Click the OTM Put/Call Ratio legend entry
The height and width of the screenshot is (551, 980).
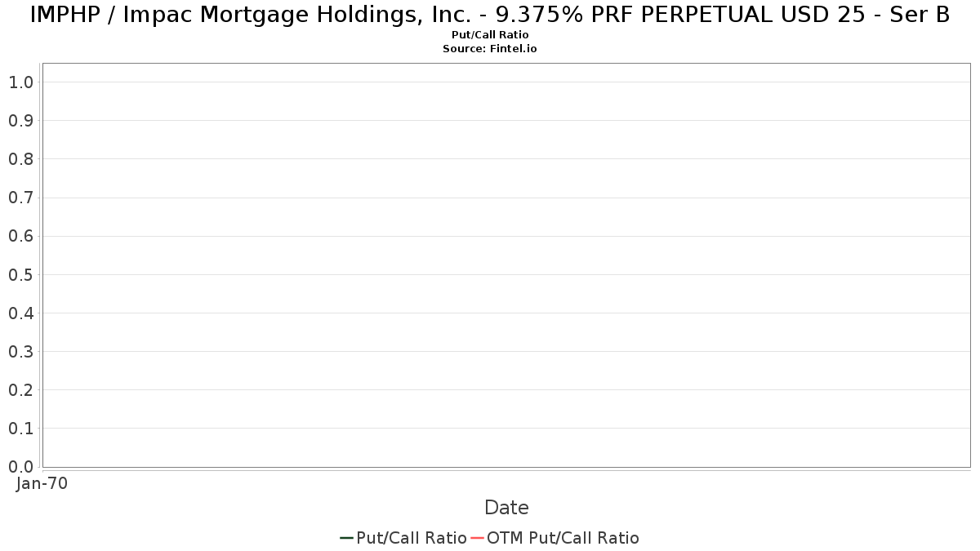pos(555,538)
